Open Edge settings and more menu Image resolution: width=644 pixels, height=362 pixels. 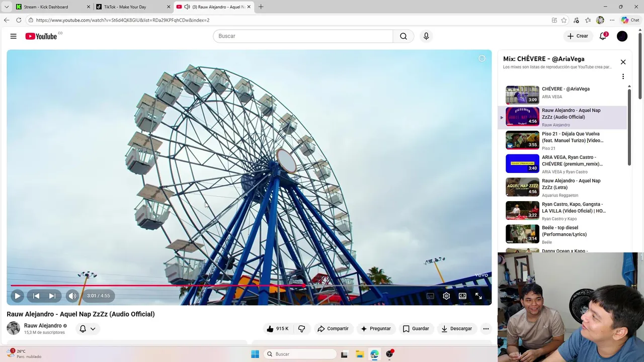(x=612, y=20)
